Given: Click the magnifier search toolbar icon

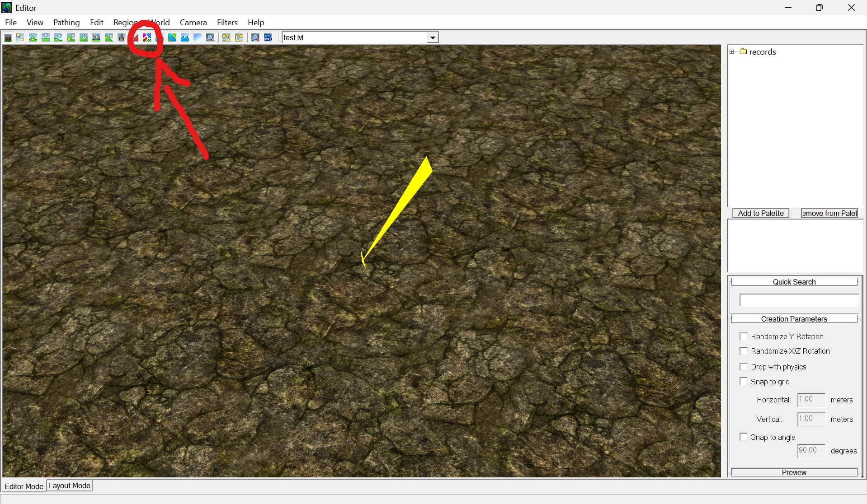Looking at the screenshot, I should click(x=255, y=37).
